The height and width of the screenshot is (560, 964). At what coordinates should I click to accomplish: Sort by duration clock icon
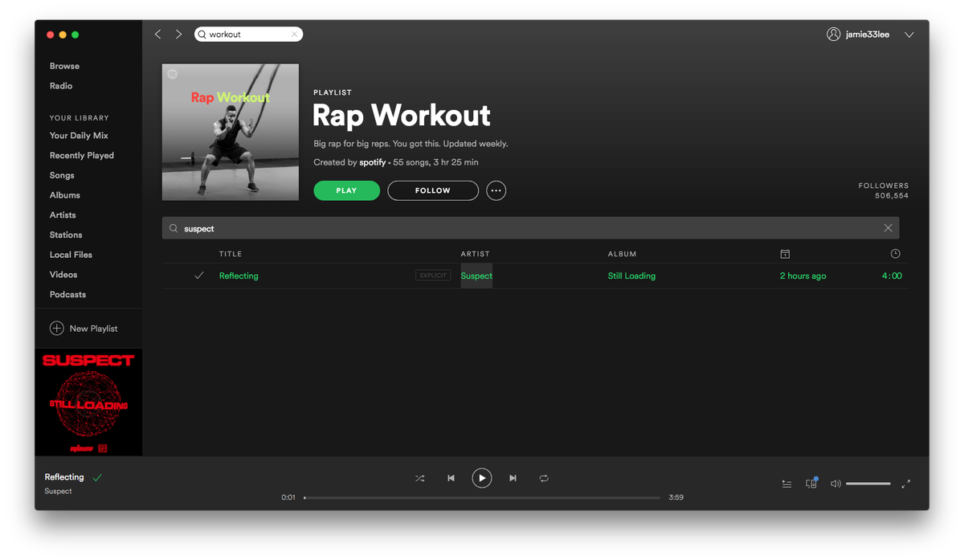[x=896, y=254]
